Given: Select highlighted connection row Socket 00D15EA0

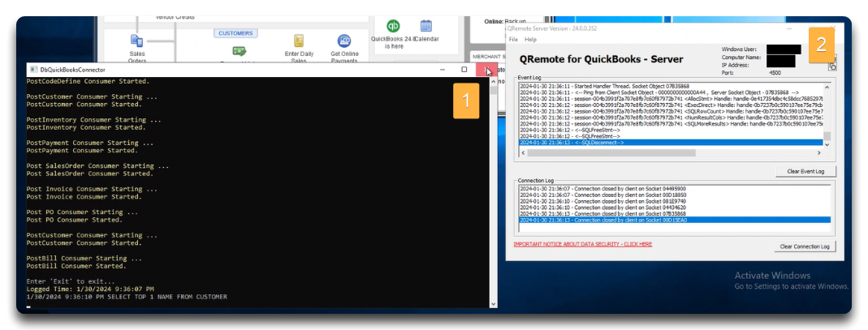Looking at the screenshot, I should (x=675, y=220).
